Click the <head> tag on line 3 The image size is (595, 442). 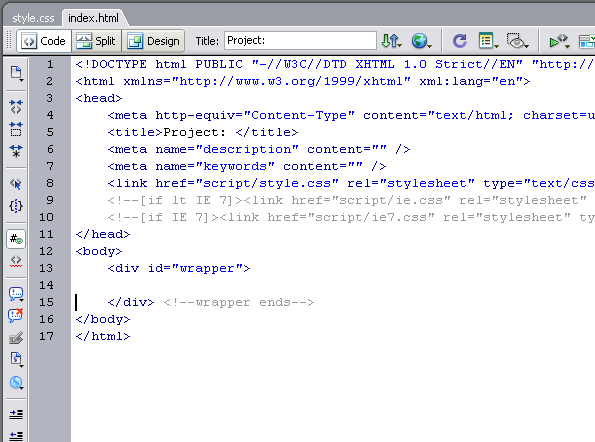click(x=99, y=98)
